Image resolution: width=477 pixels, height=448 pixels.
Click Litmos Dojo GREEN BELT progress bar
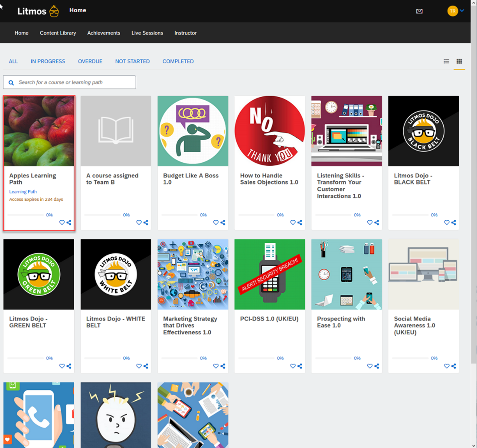tap(25, 358)
